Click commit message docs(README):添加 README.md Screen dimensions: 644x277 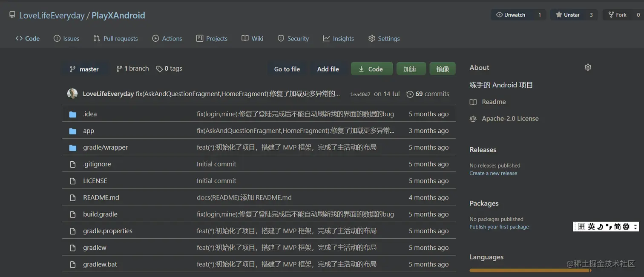pyautogui.click(x=244, y=197)
